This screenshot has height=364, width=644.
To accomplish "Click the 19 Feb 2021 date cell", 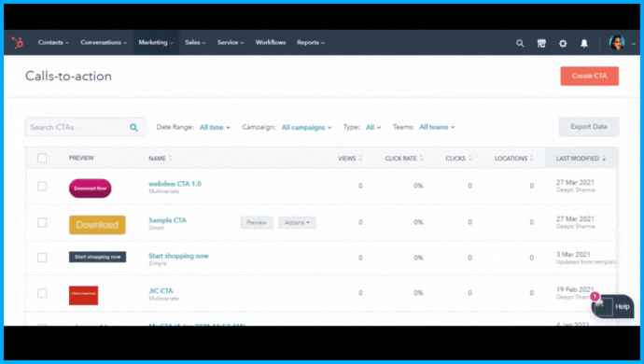I will pyautogui.click(x=575, y=289).
